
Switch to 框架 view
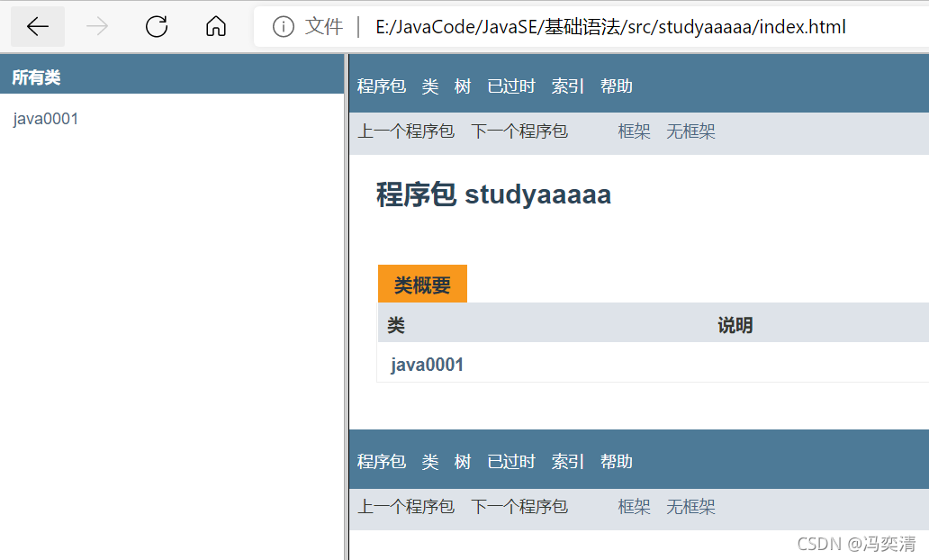634,131
